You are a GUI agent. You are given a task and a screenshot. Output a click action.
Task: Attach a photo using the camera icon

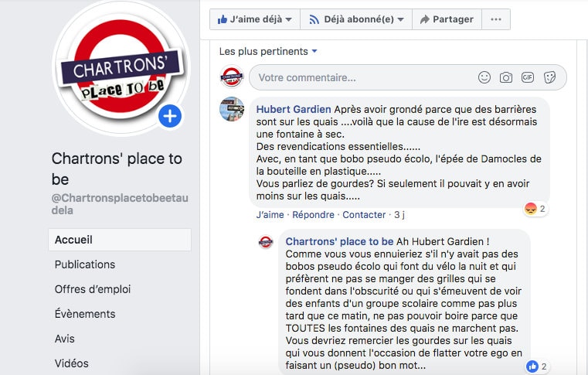point(506,77)
